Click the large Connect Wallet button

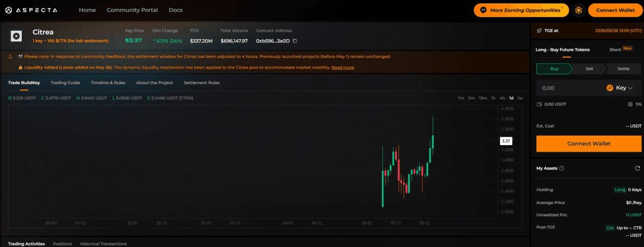tap(589, 144)
